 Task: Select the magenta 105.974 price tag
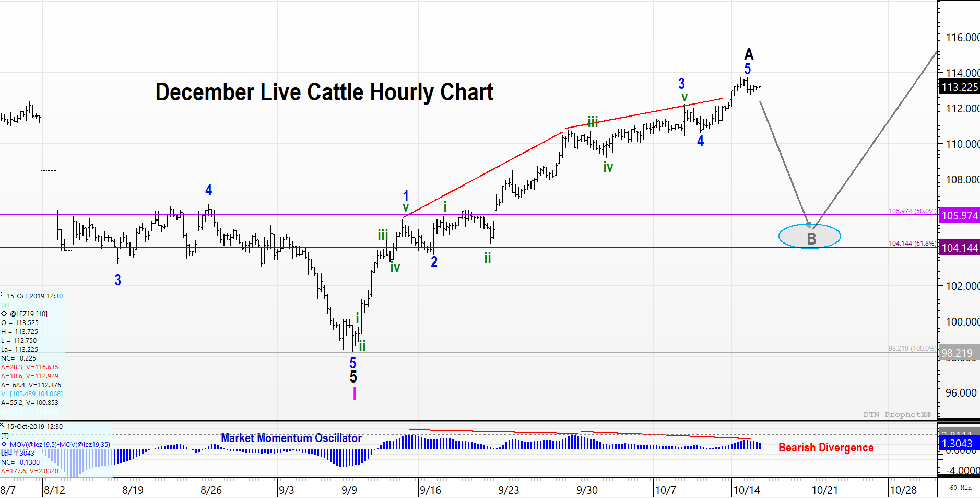click(x=959, y=215)
